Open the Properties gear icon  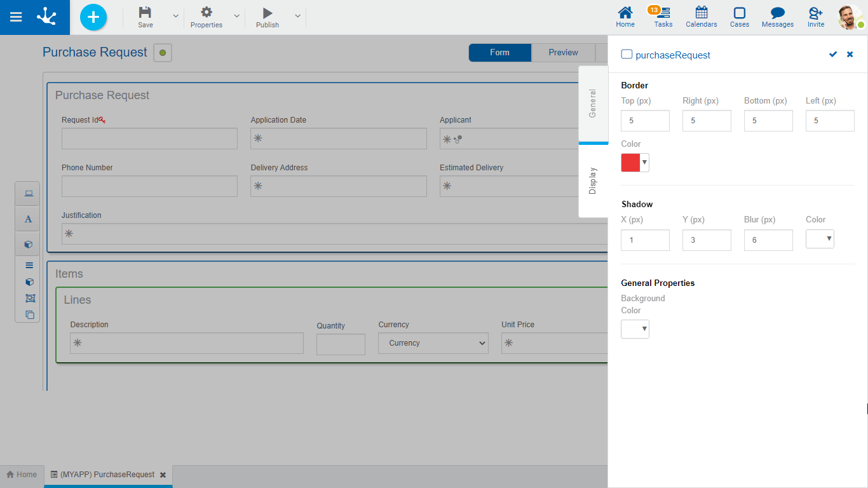tap(207, 13)
